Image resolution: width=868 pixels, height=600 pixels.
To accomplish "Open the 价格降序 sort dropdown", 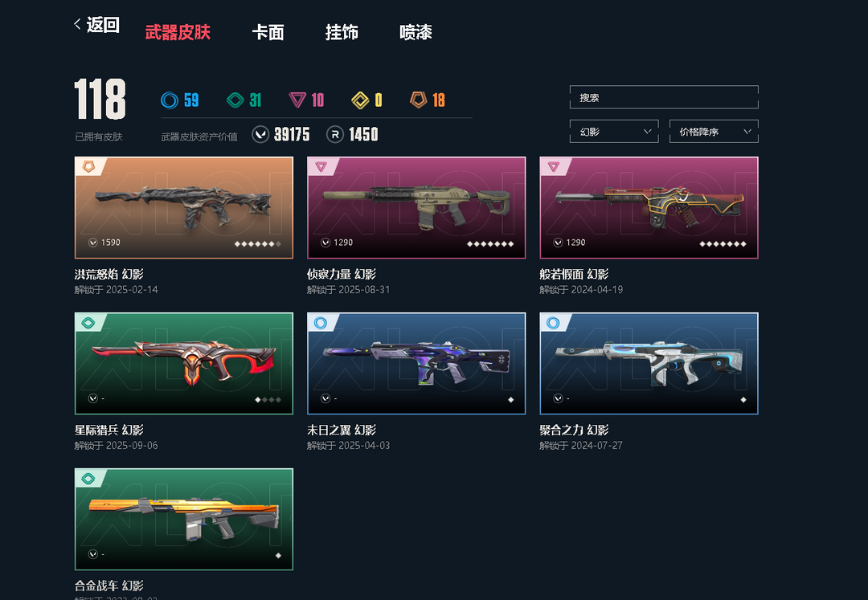I will [x=714, y=132].
